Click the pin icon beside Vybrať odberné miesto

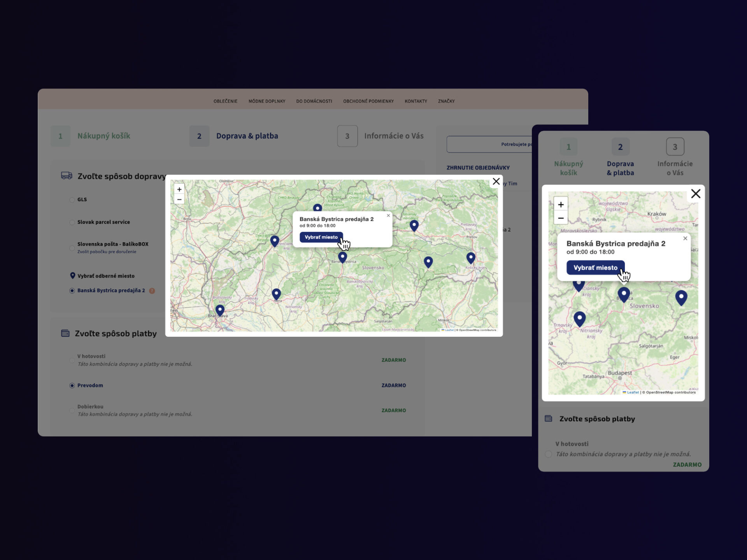pos(72,276)
